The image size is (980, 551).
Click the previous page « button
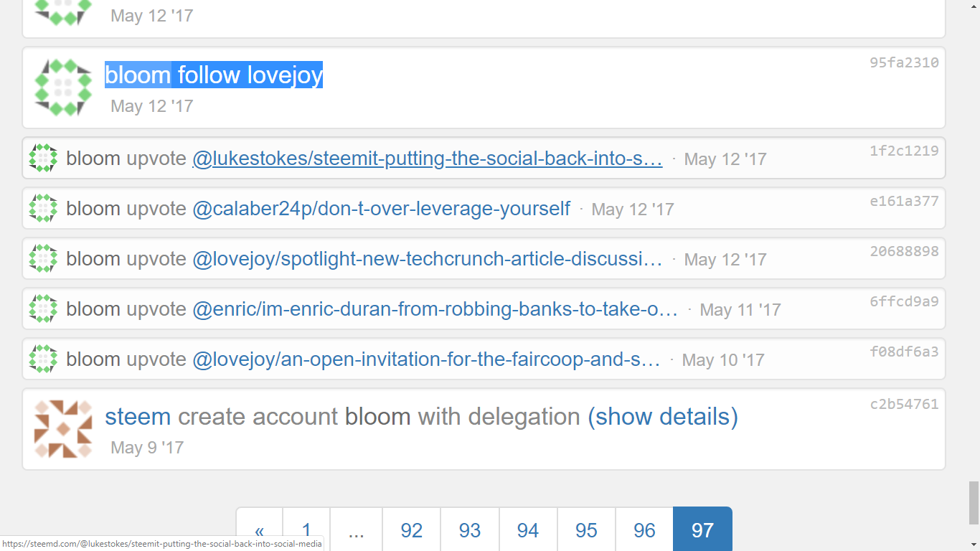(259, 530)
